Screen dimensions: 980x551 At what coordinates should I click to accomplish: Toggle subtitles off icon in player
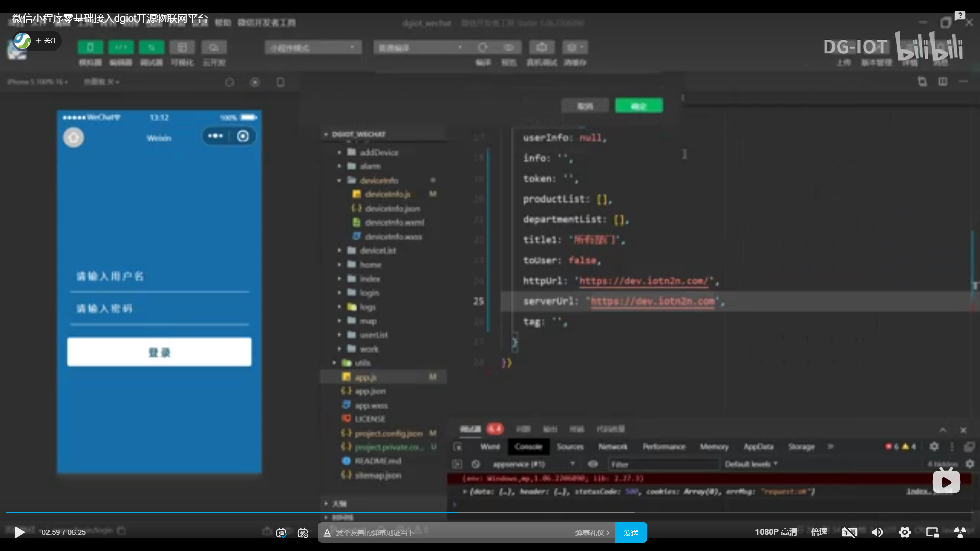click(849, 532)
